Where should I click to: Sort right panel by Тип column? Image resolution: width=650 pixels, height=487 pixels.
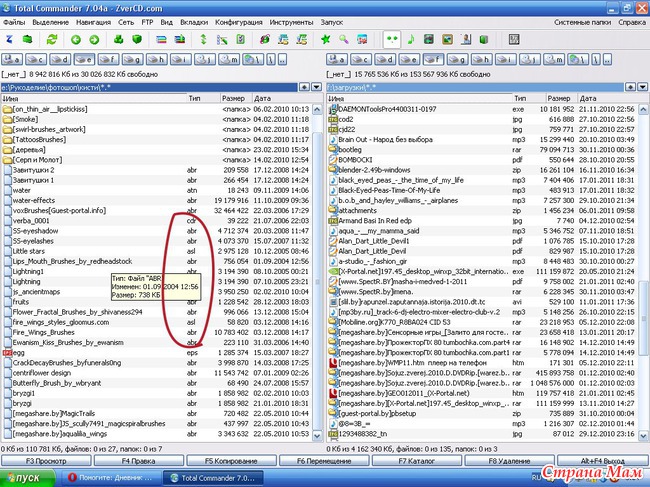[528, 99]
